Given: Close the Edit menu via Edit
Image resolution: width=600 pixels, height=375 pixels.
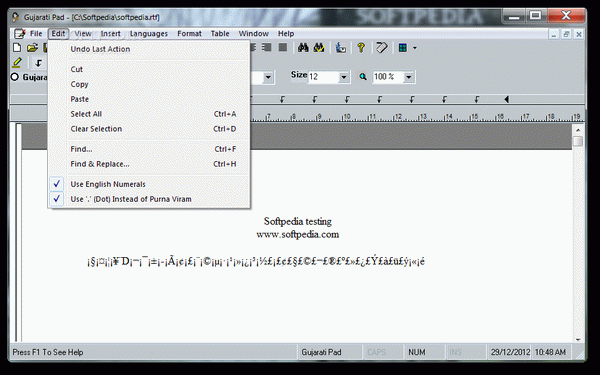Looking at the screenshot, I should click(58, 34).
